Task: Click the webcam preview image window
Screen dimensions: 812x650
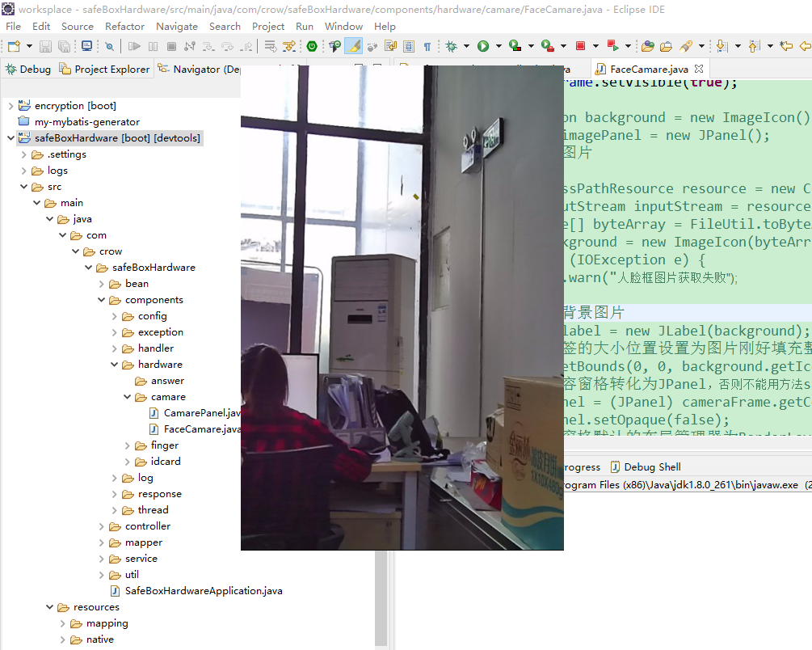Action: (x=402, y=307)
